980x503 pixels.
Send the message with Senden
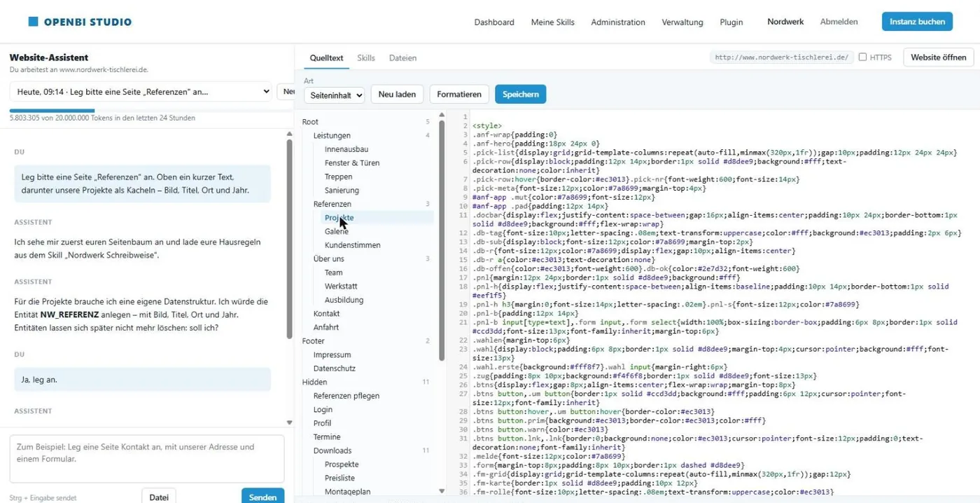tap(262, 497)
